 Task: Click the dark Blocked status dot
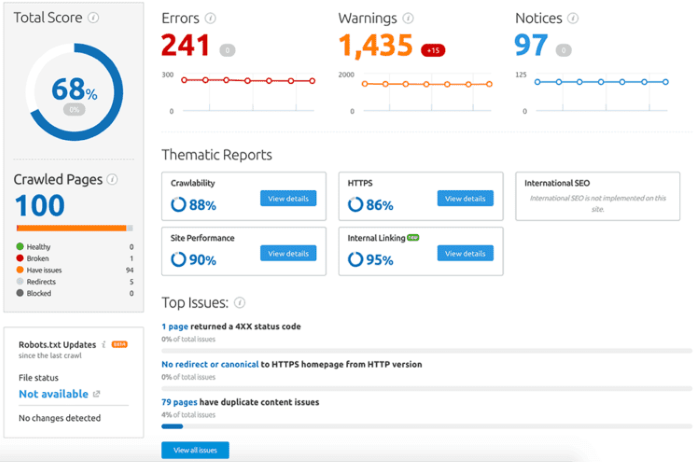point(20,293)
